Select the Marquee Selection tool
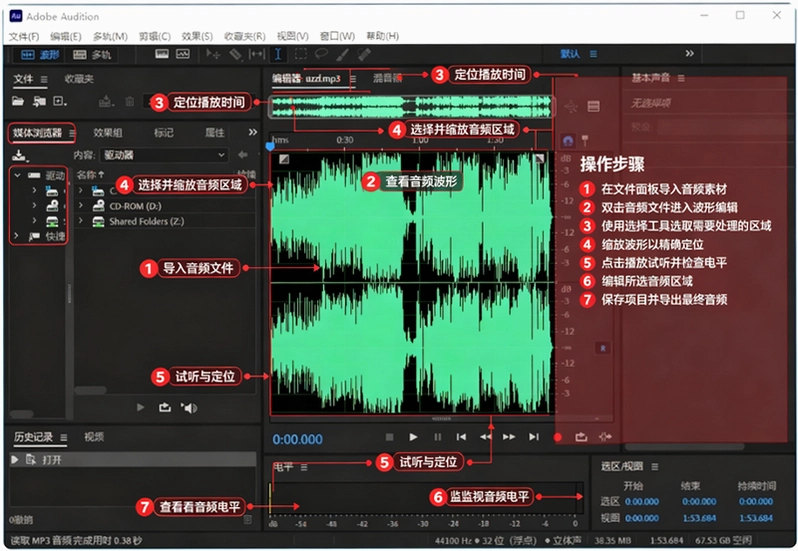 click(x=300, y=54)
